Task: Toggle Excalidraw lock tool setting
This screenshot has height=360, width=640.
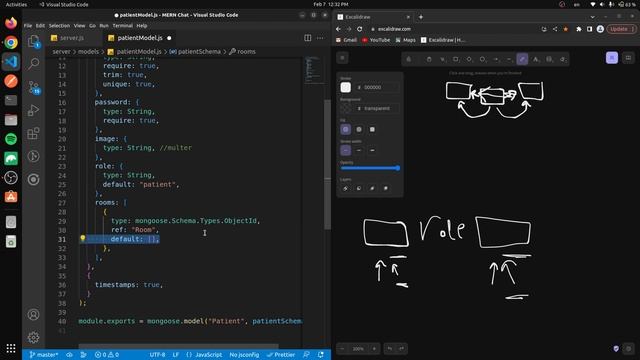Action: point(409,59)
